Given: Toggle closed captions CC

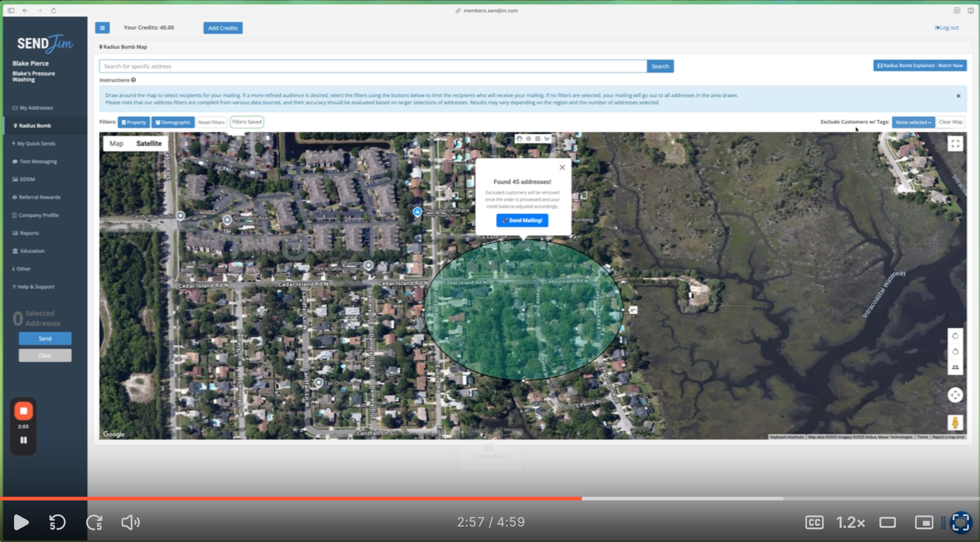Looking at the screenshot, I should 814,522.
